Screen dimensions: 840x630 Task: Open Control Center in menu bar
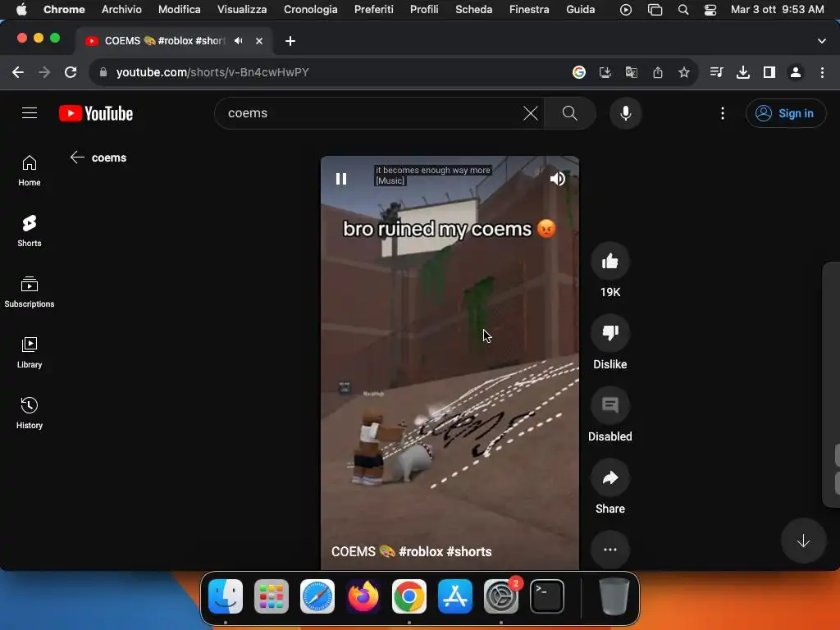(710, 9)
